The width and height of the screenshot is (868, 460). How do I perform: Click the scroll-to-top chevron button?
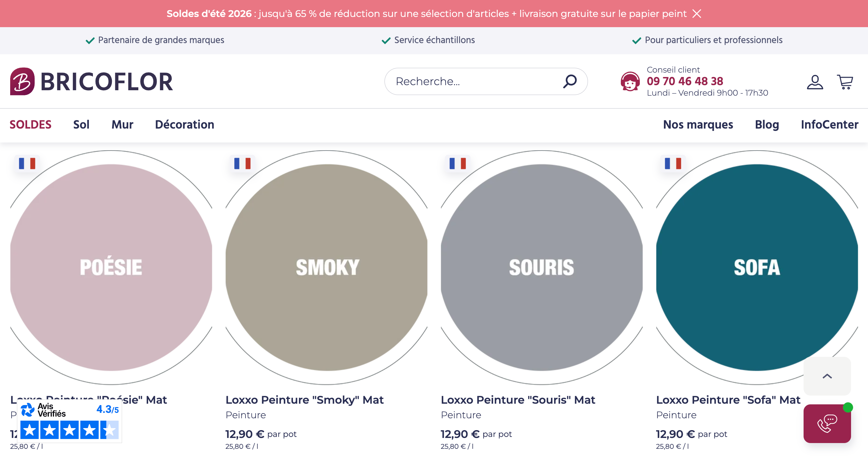[x=827, y=376]
